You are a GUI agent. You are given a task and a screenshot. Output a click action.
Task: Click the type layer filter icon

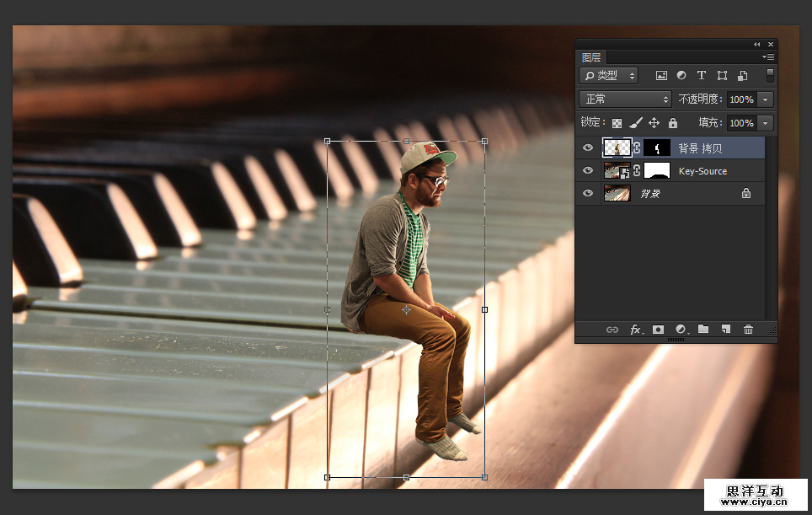(702, 76)
